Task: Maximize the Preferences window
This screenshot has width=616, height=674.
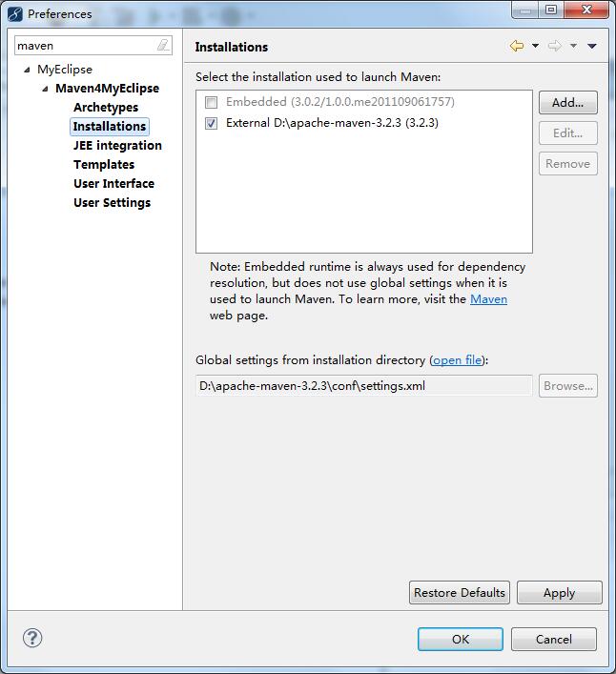Action: pos(551,10)
